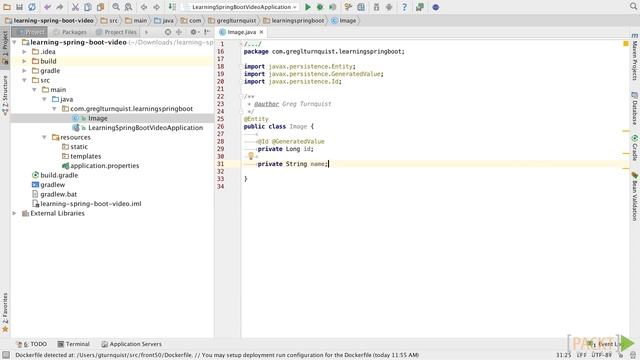Click the Open folder toolbar icon

point(7,7)
